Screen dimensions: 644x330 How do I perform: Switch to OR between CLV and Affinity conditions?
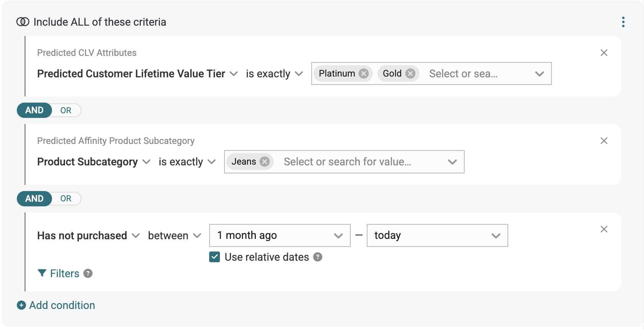tap(66, 110)
